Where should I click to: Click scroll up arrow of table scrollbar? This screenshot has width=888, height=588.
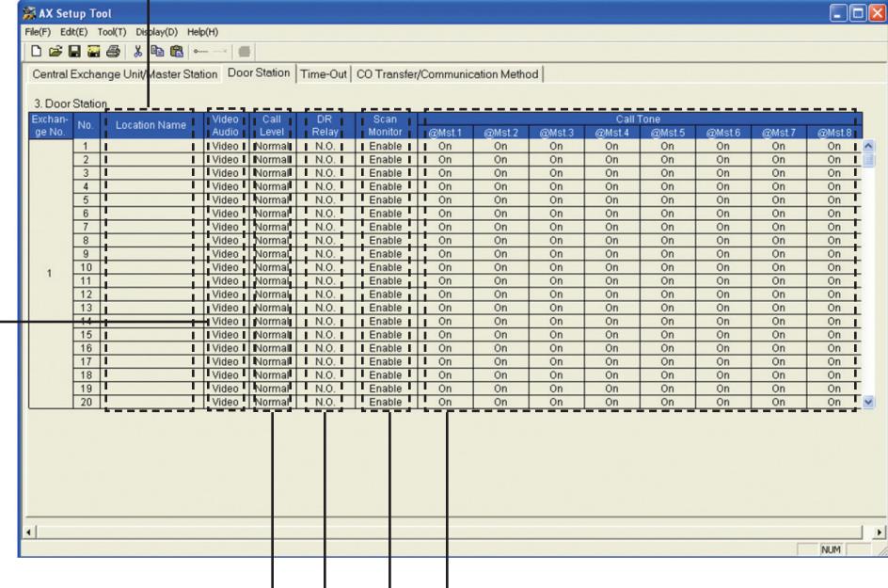(867, 146)
